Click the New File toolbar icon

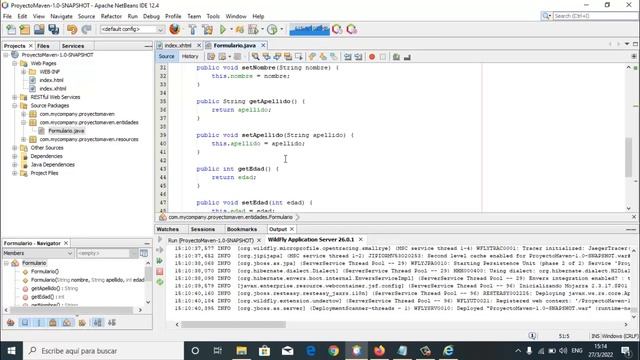click(11, 29)
